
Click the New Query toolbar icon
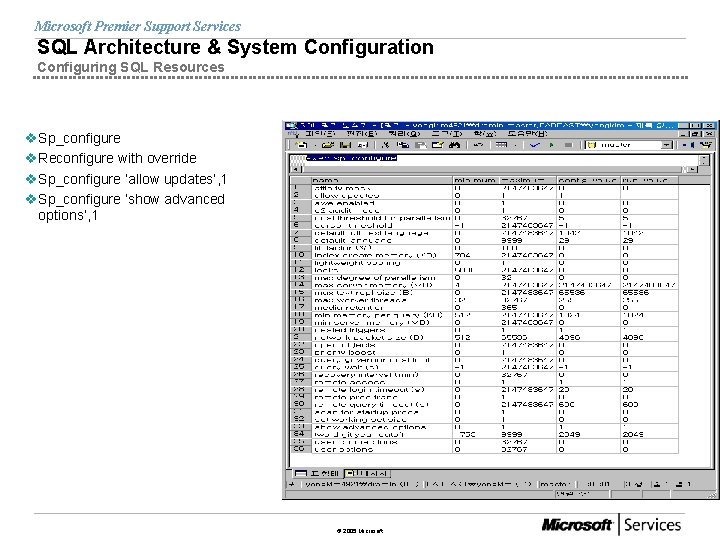tap(301, 145)
